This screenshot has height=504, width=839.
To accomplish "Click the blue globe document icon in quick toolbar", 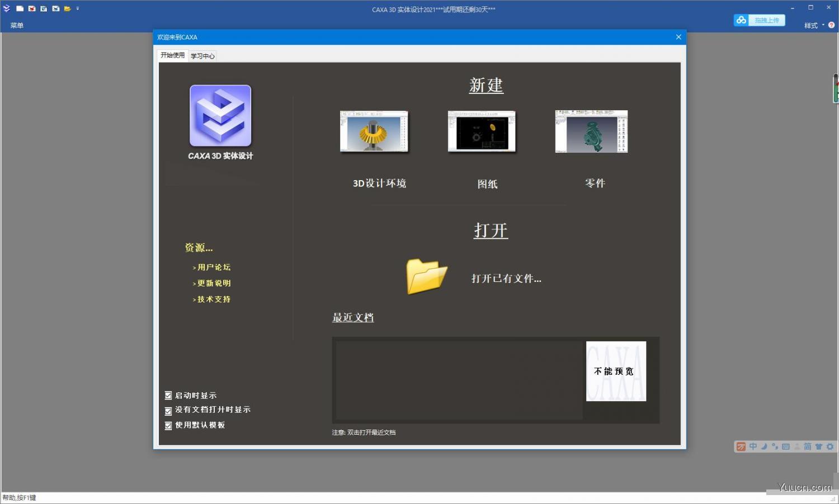I will 44,8.
